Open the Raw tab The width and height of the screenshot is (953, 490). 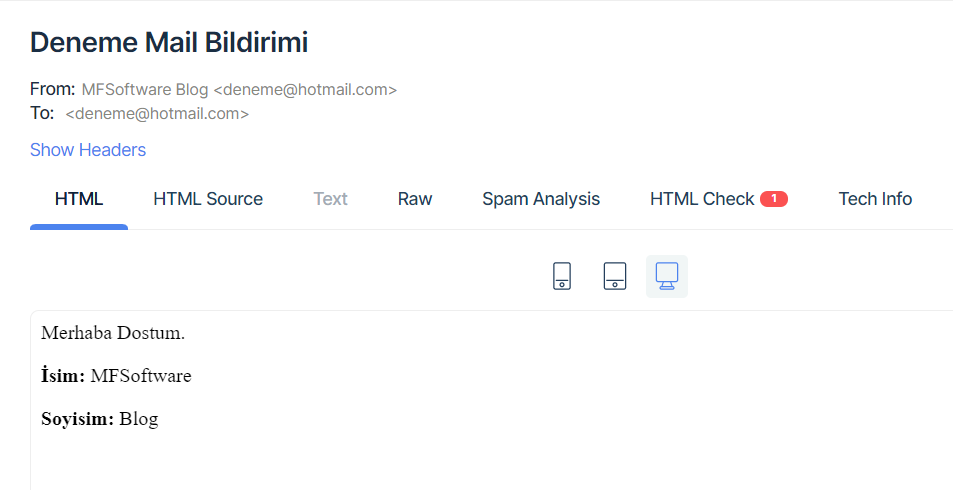coord(415,199)
